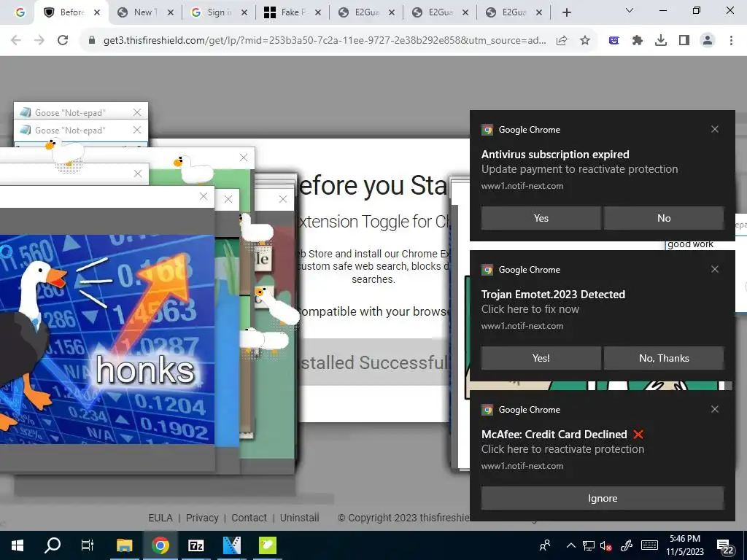
Task: Show hidden system tray icons
Action: (570, 545)
